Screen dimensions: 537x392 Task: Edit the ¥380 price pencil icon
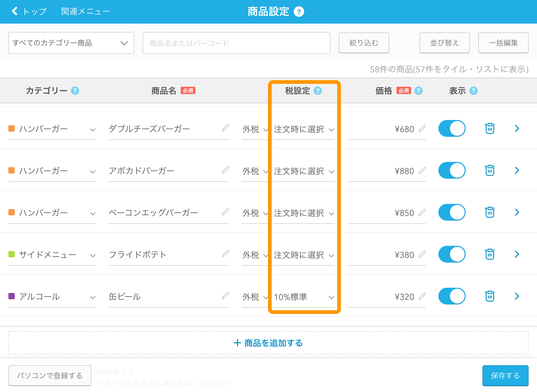(x=422, y=254)
